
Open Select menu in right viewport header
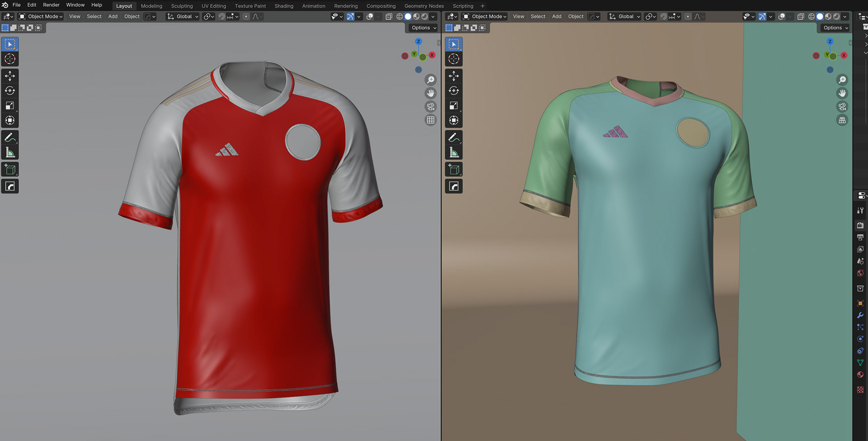tap(538, 16)
